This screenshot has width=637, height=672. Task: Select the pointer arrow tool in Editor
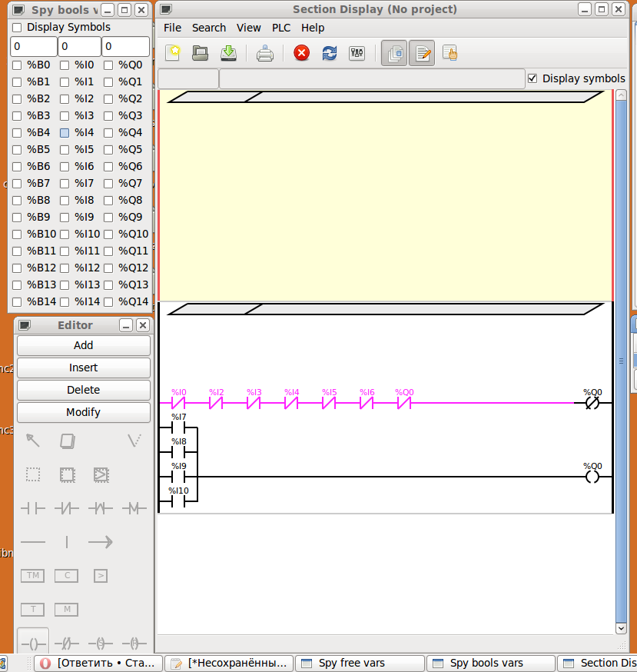coord(33,441)
